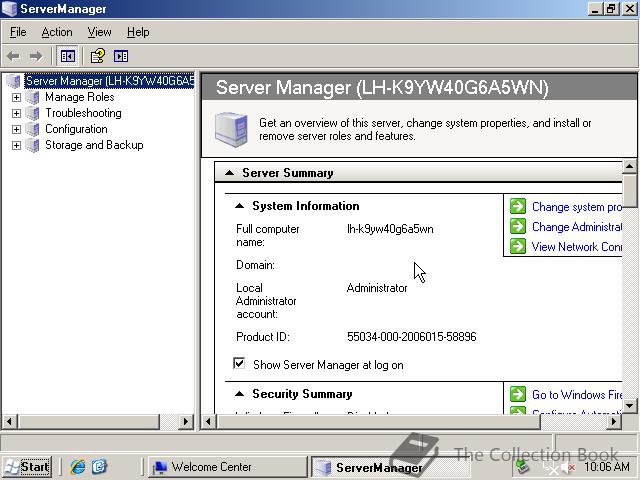
Task: Click the details pane scroll right arrow
Action: tap(614, 422)
